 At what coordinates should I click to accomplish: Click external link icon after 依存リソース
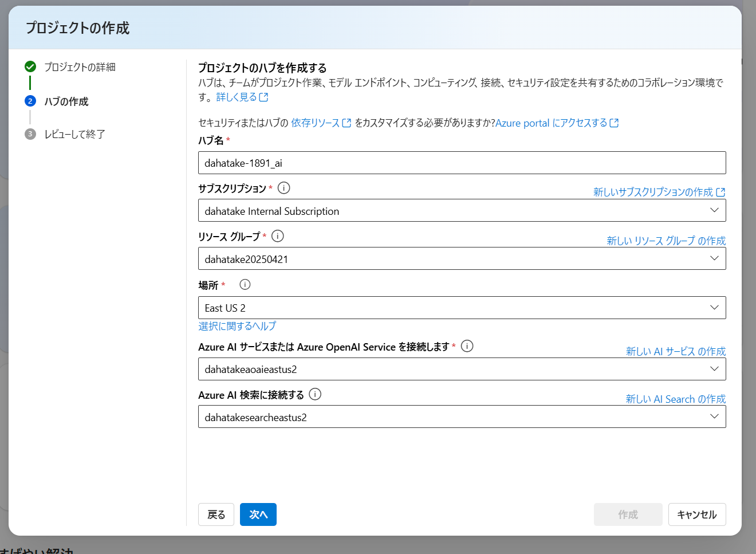(346, 123)
